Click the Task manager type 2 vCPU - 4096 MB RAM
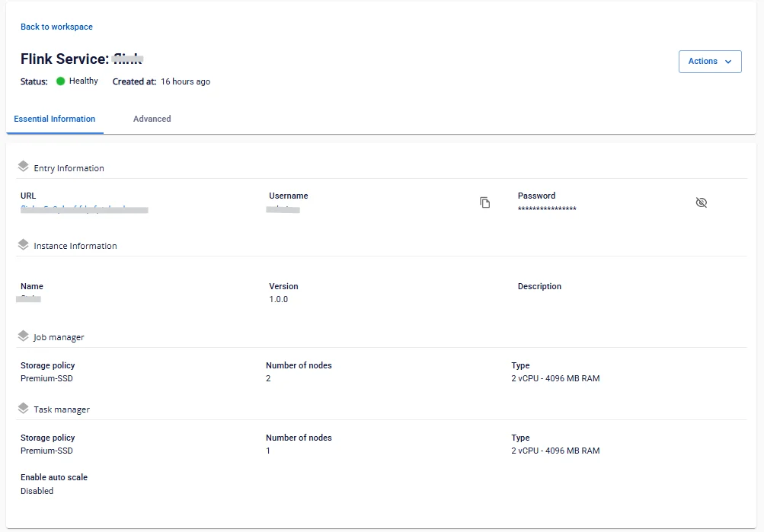The image size is (764, 532). pyautogui.click(x=555, y=451)
